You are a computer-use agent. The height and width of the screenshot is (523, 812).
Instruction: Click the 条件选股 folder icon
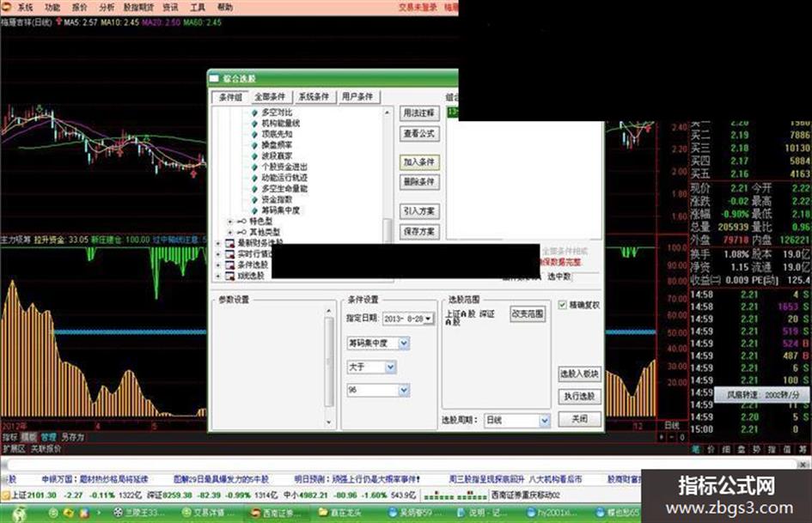[229, 265]
